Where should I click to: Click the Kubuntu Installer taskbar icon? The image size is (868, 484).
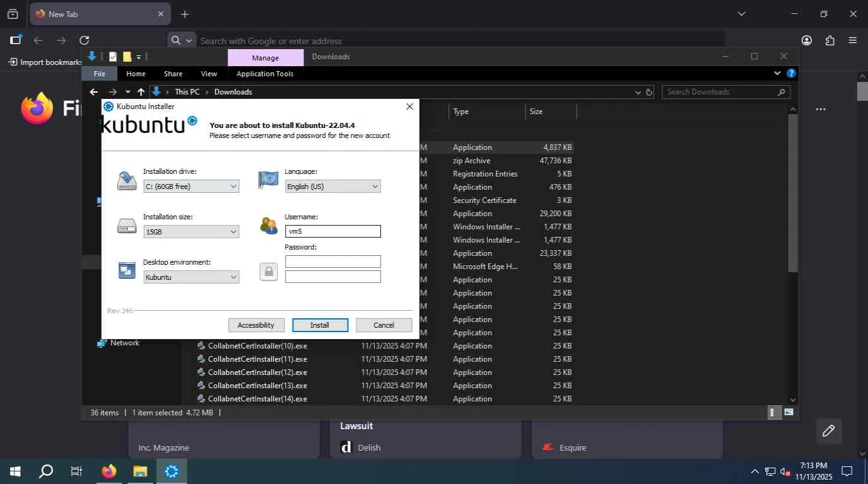(x=172, y=471)
